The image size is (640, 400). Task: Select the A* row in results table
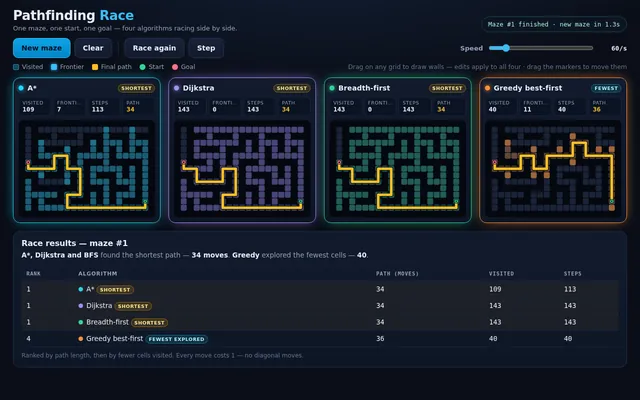(x=320, y=289)
